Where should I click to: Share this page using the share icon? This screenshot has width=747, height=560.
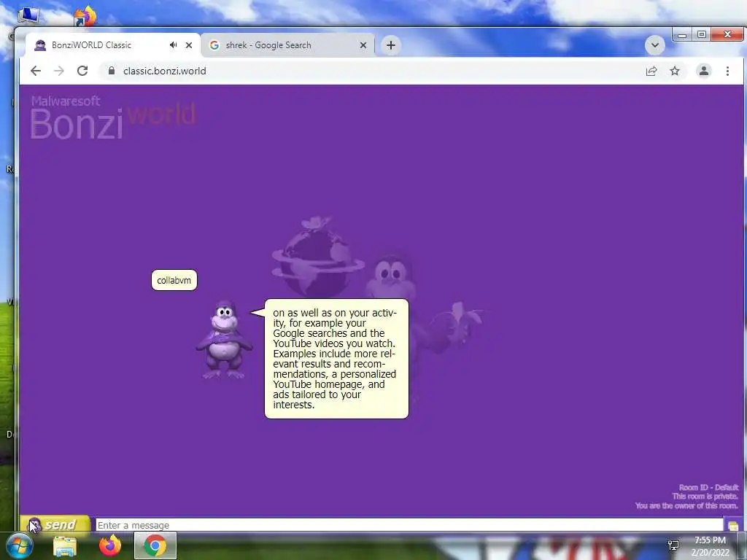[651, 71]
